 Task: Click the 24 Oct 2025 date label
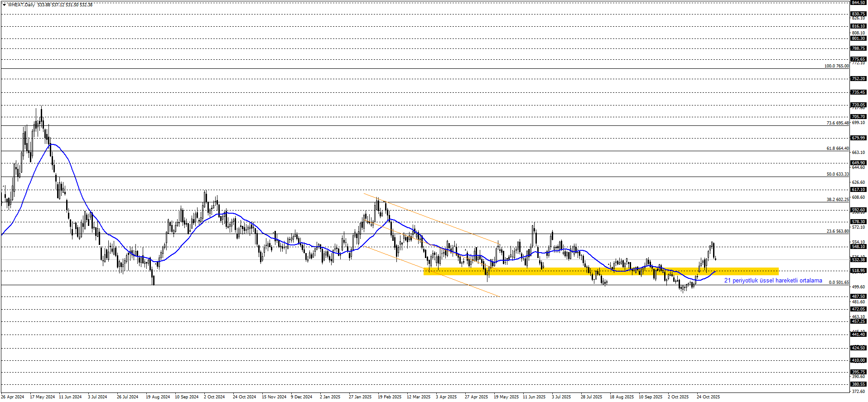(x=708, y=397)
